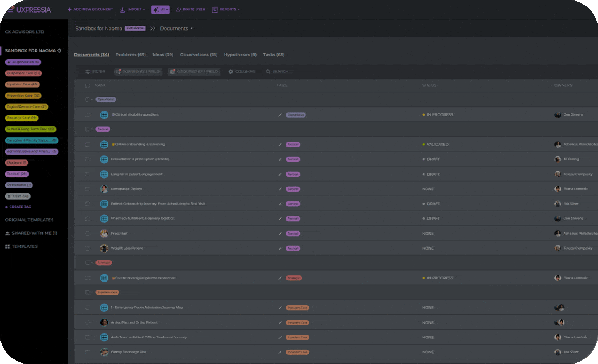The image size is (598, 364).
Task: Expand the Documents breadcrumb dropdown
Action: click(192, 28)
